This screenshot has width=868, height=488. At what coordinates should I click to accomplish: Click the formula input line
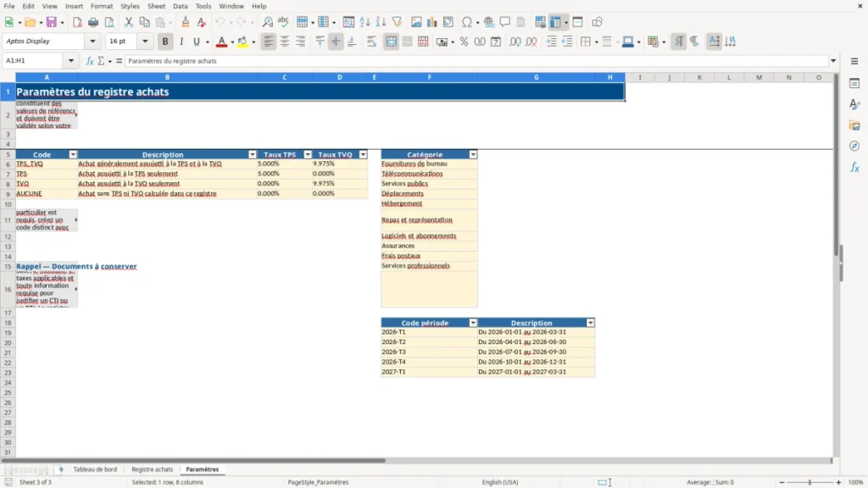click(x=476, y=61)
